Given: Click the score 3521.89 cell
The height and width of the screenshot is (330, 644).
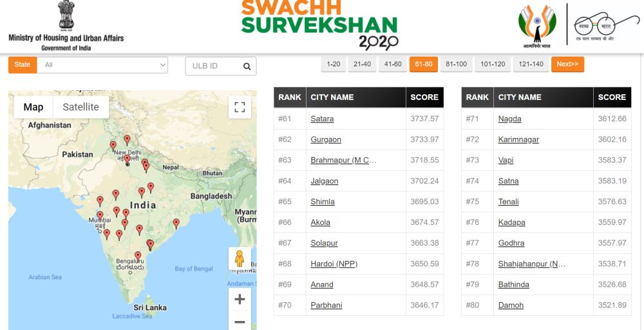Looking at the screenshot, I should (x=612, y=306).
